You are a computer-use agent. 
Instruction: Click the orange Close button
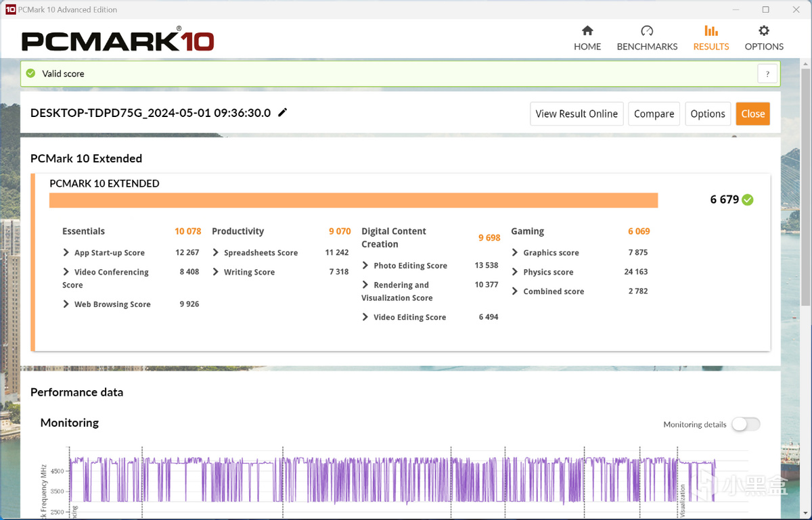(x=752, y=114)
